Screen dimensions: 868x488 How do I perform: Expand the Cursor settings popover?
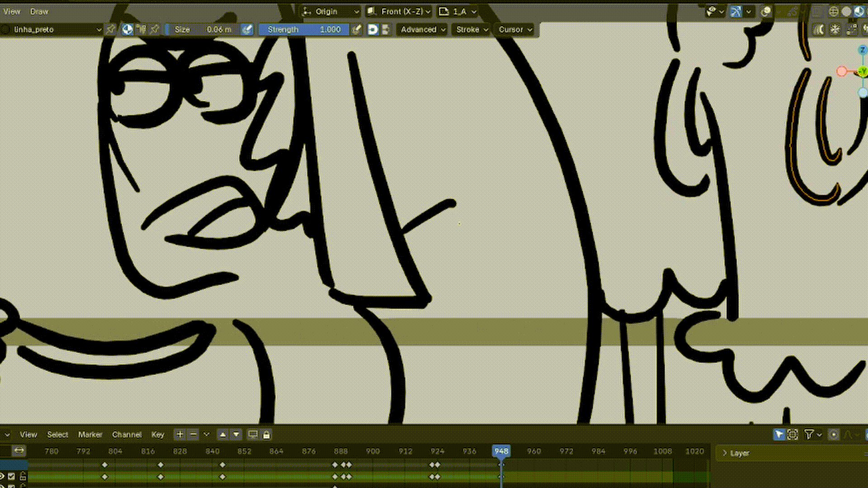pyautogui.click(x=515, y=29)
